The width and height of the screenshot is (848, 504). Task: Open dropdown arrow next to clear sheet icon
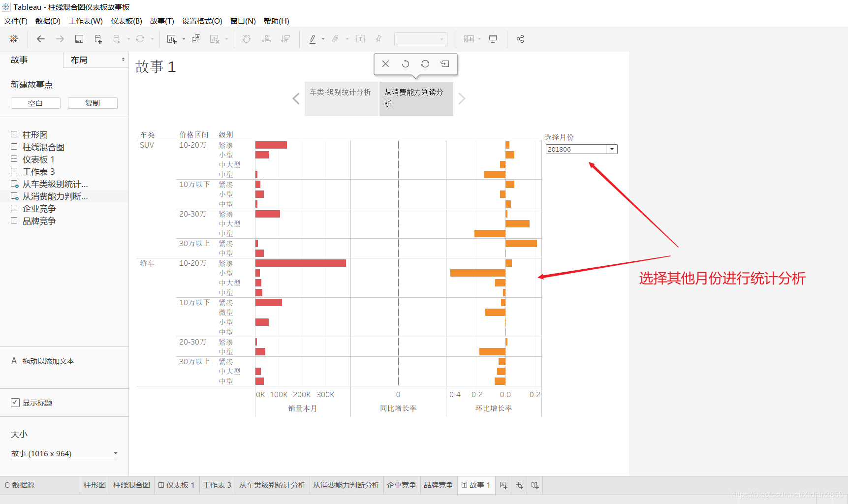(x=226, y=39)
